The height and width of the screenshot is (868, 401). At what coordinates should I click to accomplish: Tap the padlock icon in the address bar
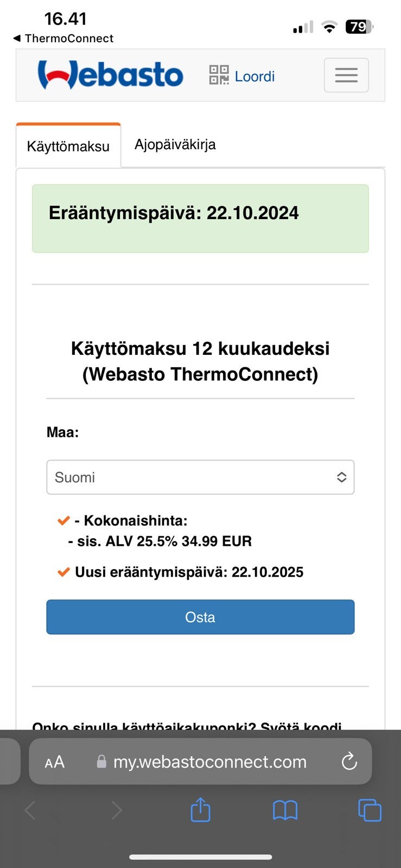pos(101,762)
